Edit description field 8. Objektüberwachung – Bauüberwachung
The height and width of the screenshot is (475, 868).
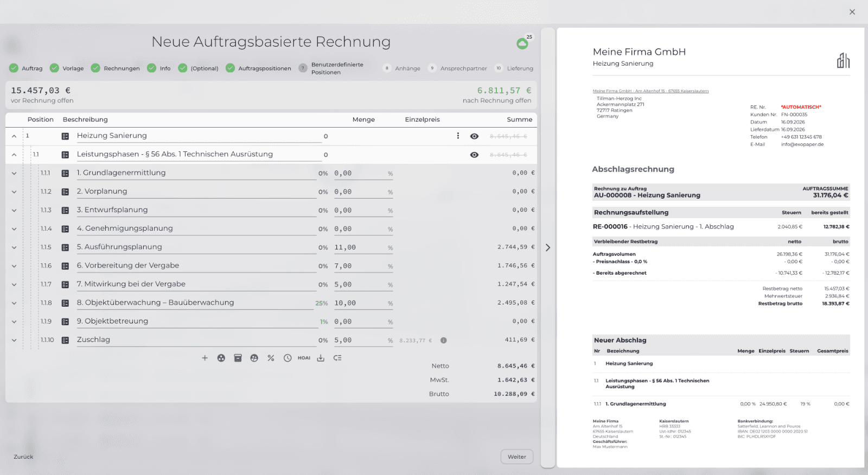tap(195, 303)
